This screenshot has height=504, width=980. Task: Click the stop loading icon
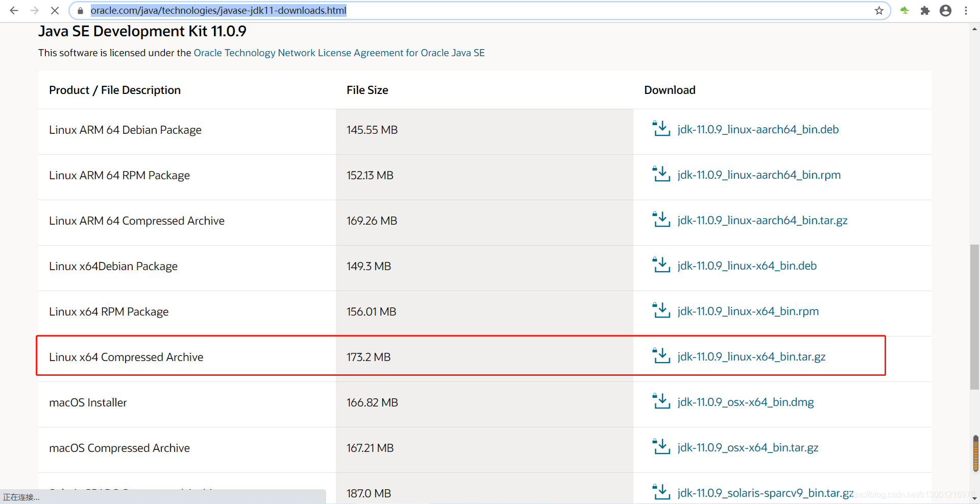coord(55,10)
